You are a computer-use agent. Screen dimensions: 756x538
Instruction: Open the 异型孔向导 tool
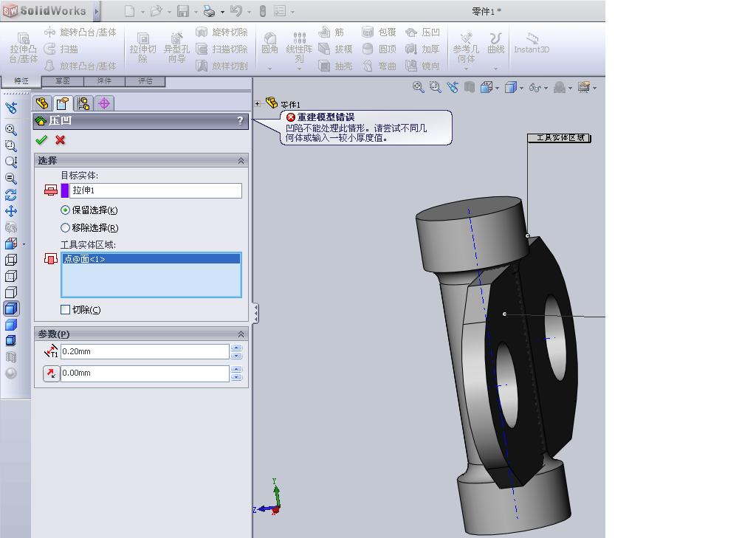[176, 48]
